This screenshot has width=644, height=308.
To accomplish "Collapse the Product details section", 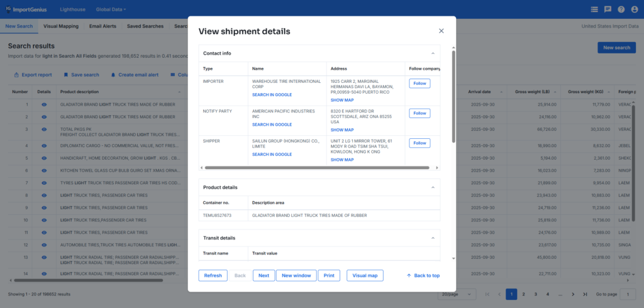I will [x=433, y=187].
